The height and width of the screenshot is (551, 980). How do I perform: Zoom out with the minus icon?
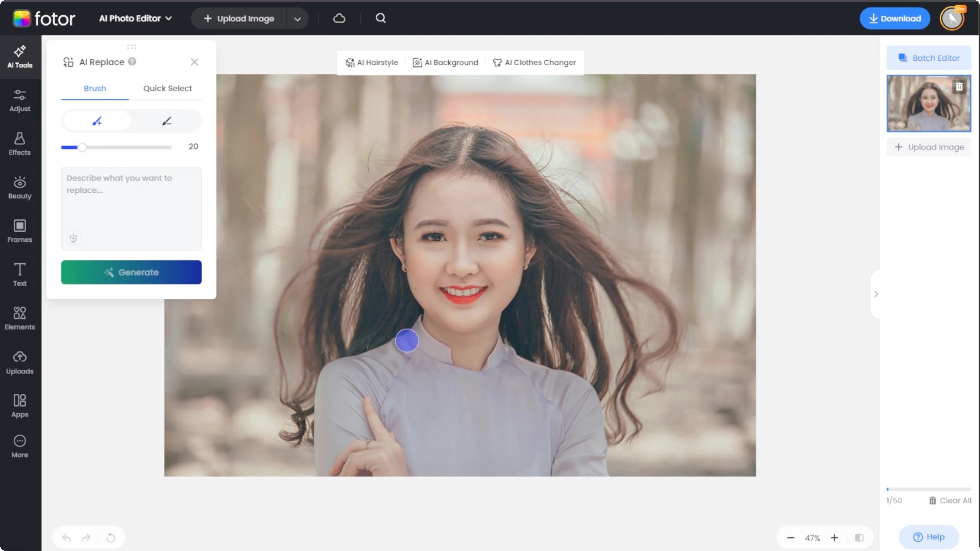click(791, 538)
